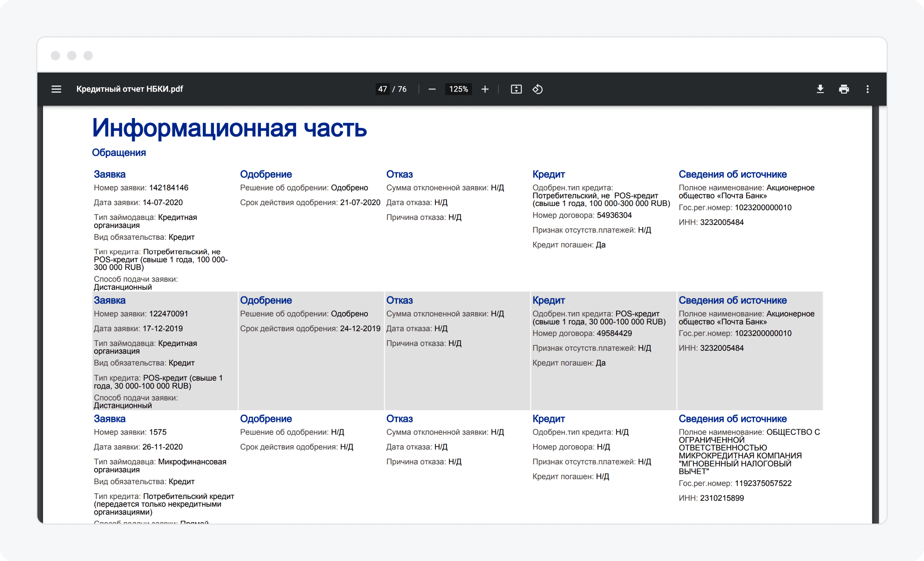Click МГНОВЕННЫЙ НАЛОГОВЫЙ ВЫЧЕТ company name
Viewport: 924px width, 561px height.
click(x=735, y=467)
